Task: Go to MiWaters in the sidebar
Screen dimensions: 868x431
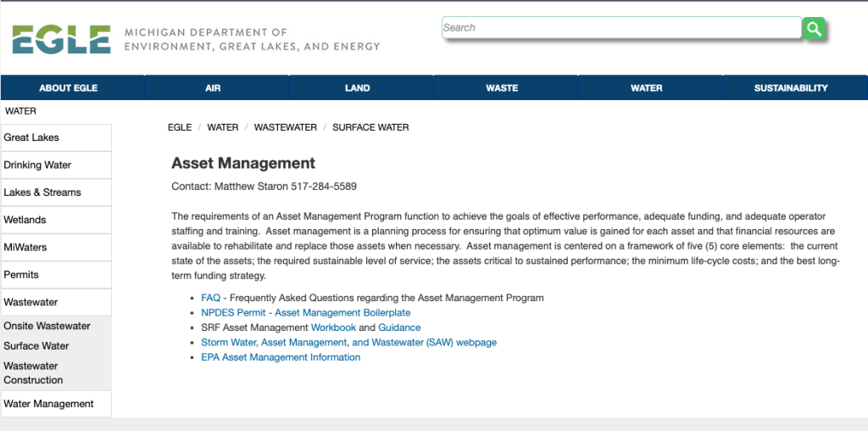Action: [x=56, y=247]
